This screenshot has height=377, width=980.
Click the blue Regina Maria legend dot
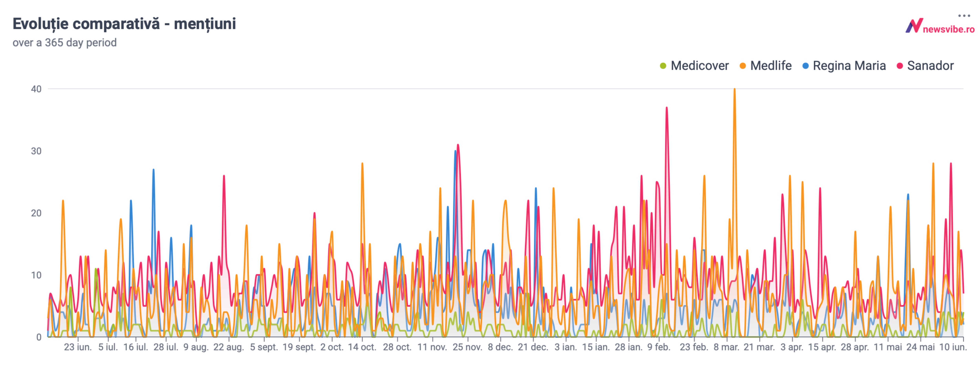tap(805, 66)
